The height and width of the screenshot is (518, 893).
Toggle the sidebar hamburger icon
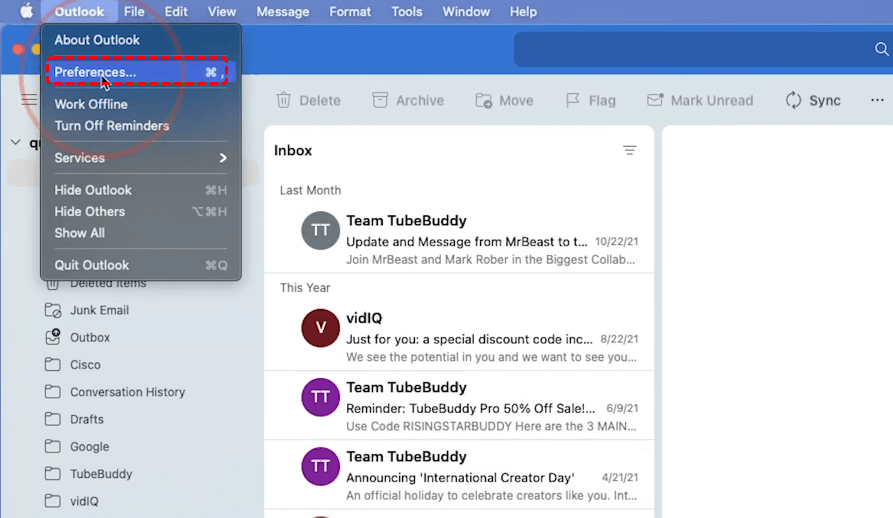[x=29, y=100]
